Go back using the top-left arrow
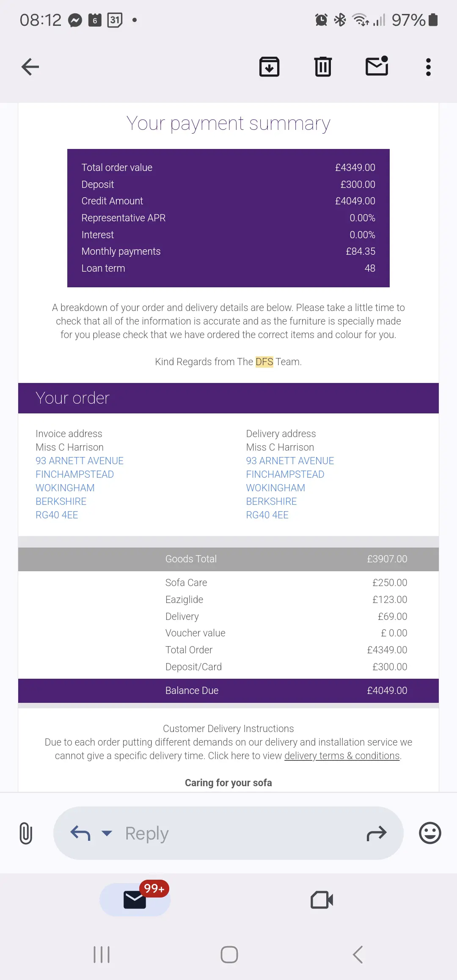457x980 pixels. [x=30, y=67]
